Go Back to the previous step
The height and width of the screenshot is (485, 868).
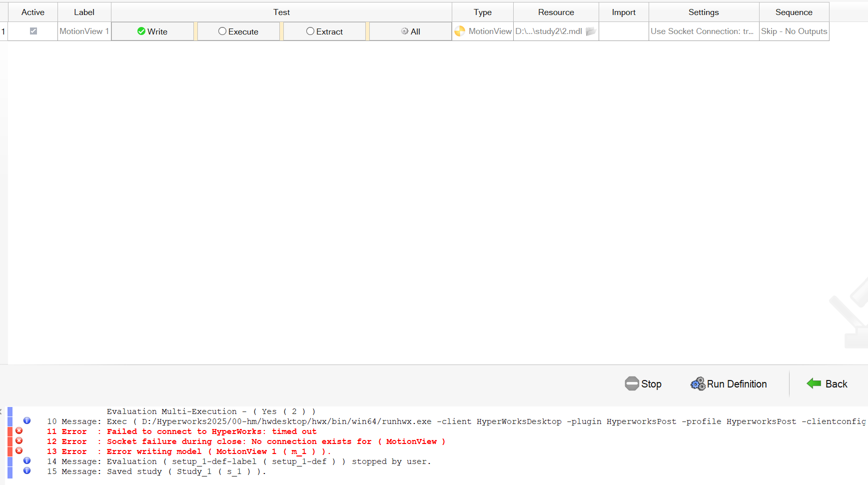(x=827, y=383)
